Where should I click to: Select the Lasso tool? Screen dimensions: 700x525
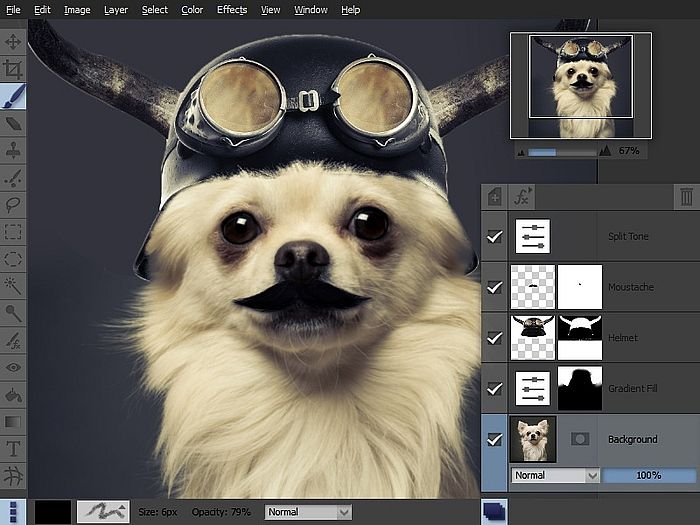tap(13, 205)
